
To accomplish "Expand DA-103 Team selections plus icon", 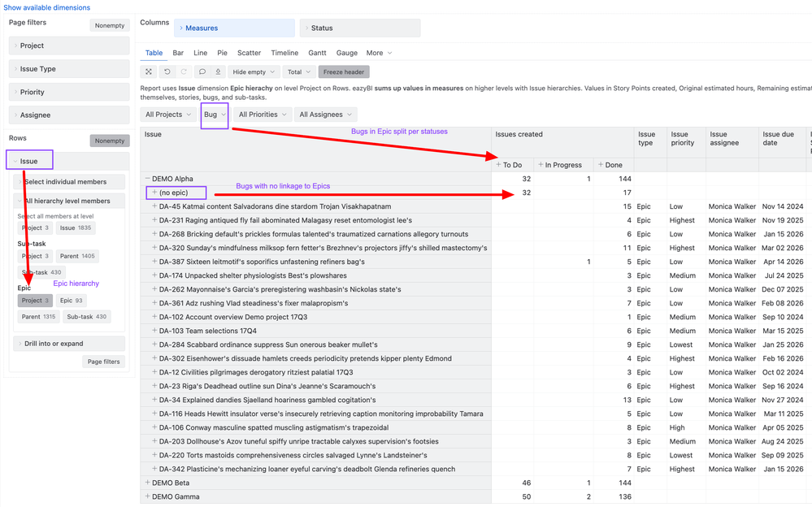I will [154, 331].
